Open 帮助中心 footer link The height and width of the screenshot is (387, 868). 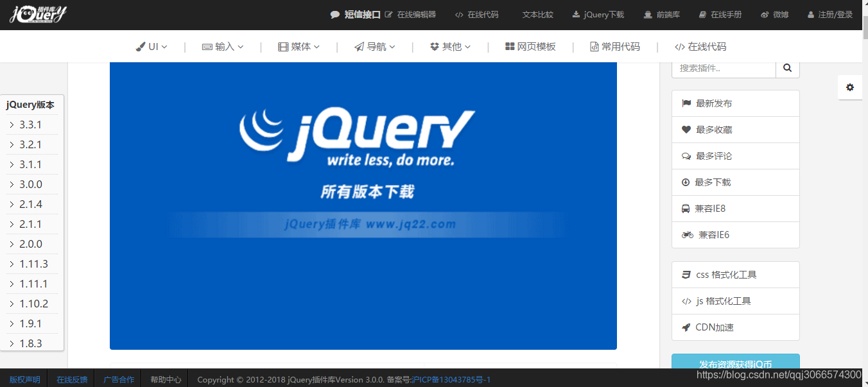coord(166,379)
